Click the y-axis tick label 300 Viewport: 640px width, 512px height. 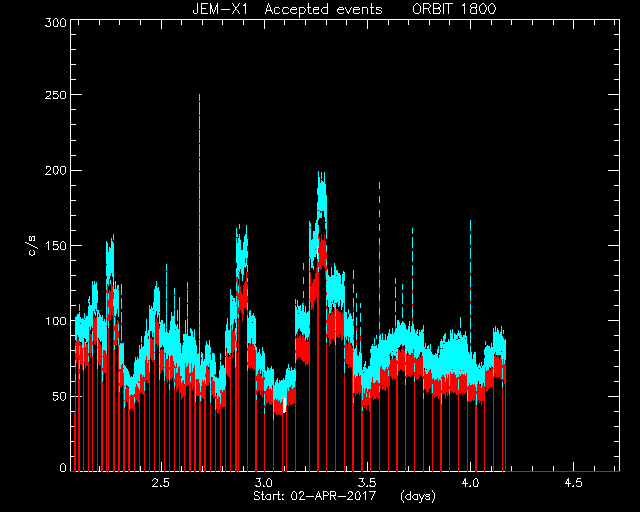tap(56, 22)
